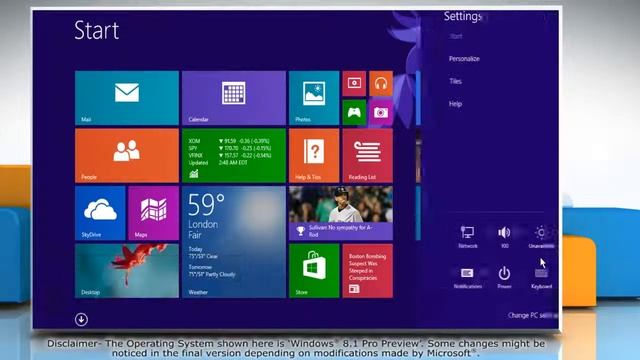
Task: Open the SkyDrive tile
Action: [x=100, y=213]
